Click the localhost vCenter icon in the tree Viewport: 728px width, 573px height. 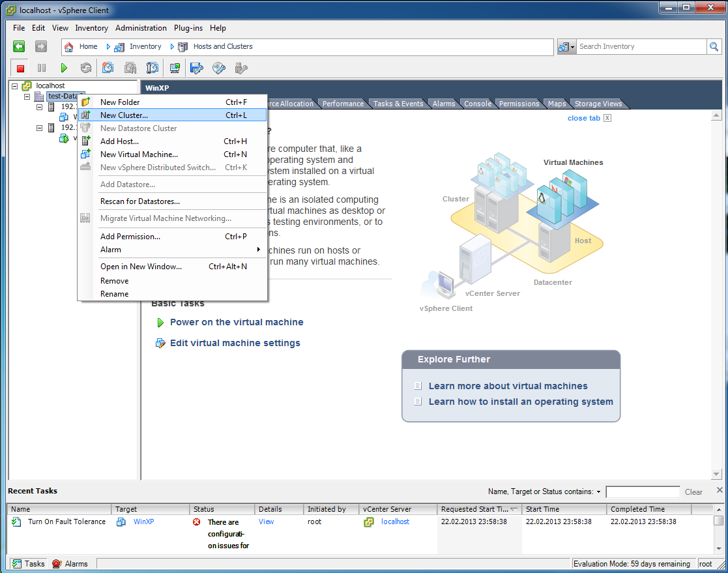coord(27,86)
